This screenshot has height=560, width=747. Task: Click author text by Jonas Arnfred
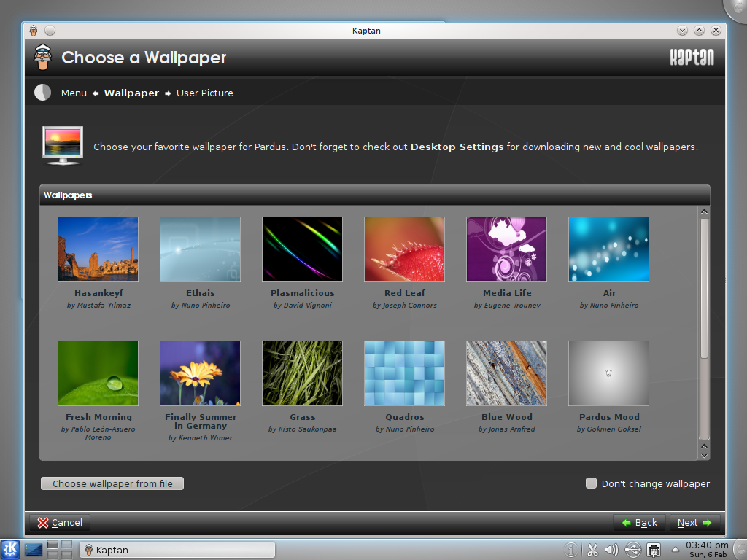tap(507, 429)
